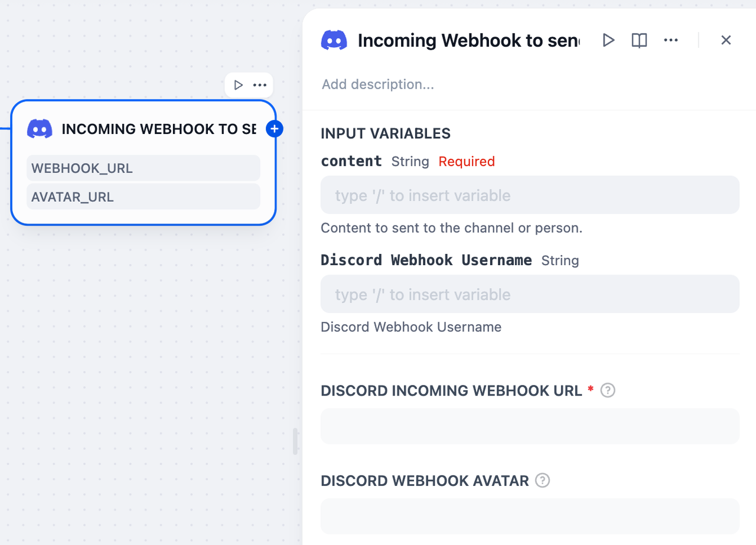Click the plus button on node edge

coord(275,129)
